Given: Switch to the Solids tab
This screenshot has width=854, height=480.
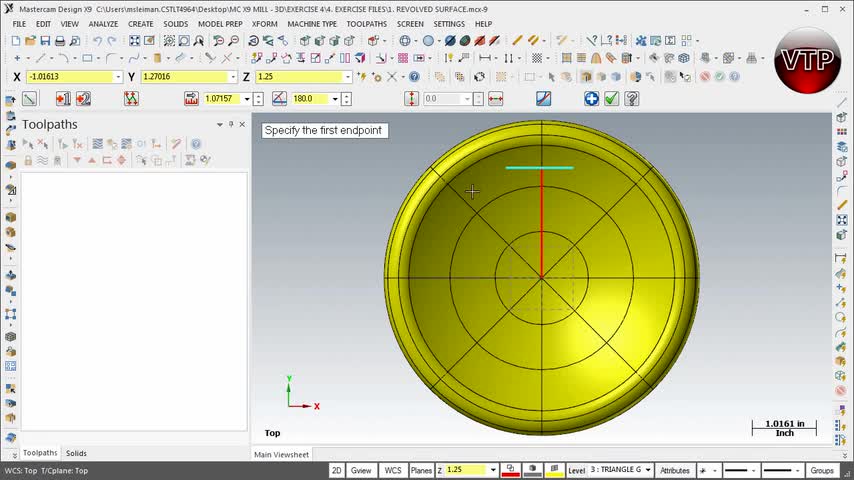Looking at the screenshot, I should click(x=76, y=453).
